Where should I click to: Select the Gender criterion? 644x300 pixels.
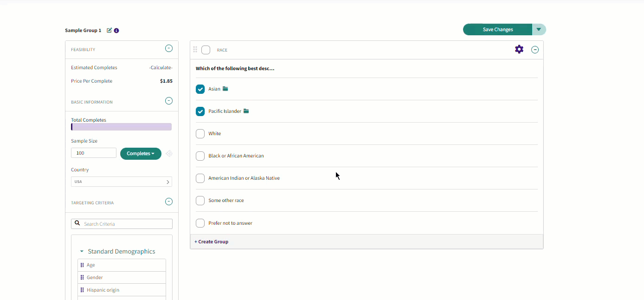[x=122, y=278]
